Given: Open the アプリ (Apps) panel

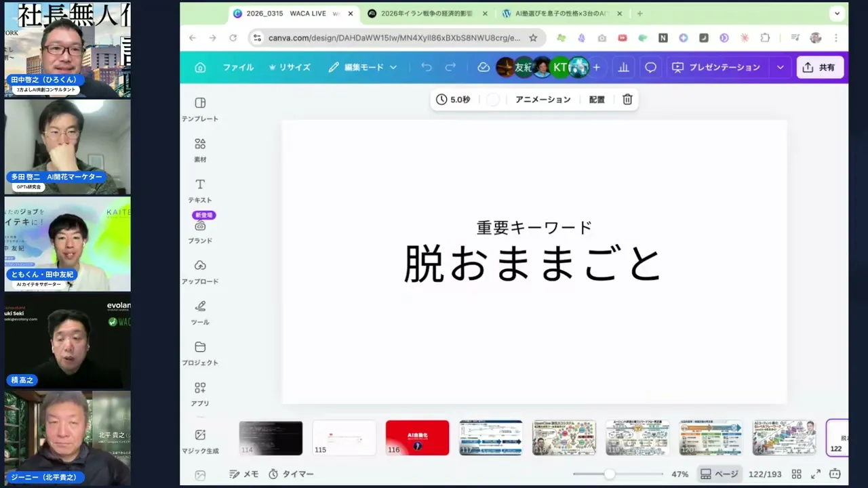Looking at the screenshot, I should (200, 393).
